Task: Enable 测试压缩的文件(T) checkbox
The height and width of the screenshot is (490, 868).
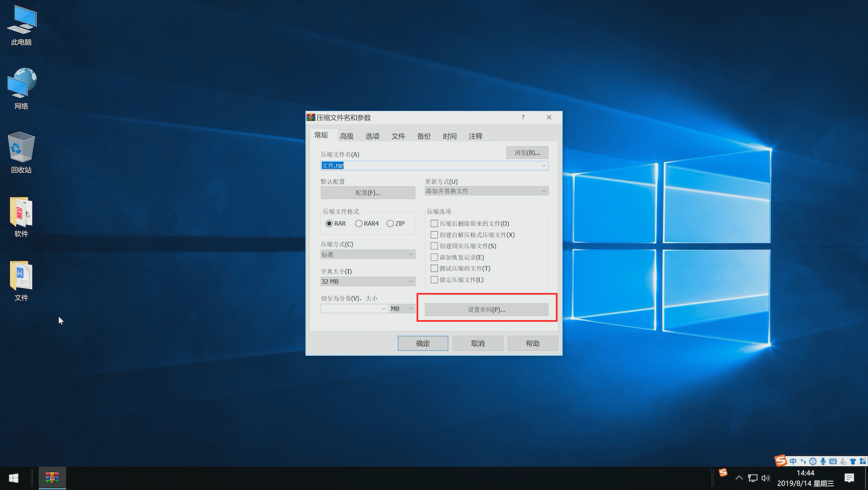Action: point(434,268)
